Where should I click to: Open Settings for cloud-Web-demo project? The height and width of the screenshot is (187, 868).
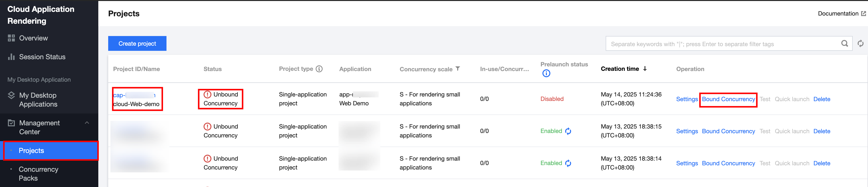pyautogui.click(x=687, y=99)
